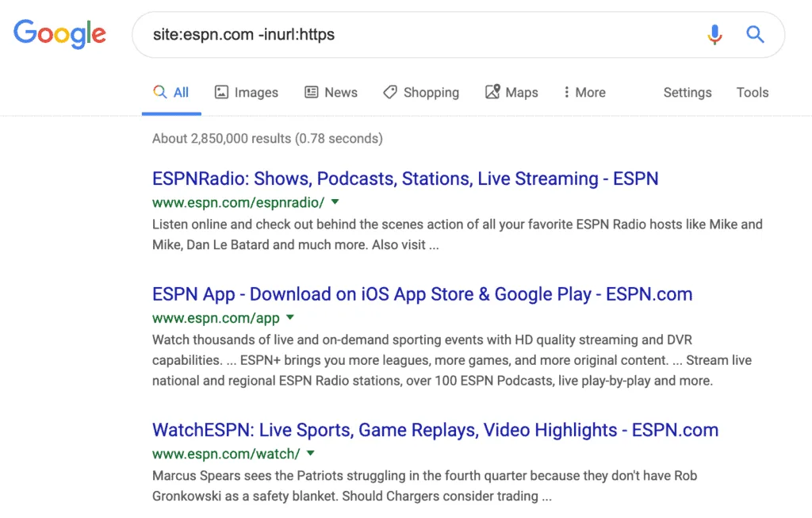
Task: Click the About 2,850,000 results text
Action: click(x=267, y=139)
